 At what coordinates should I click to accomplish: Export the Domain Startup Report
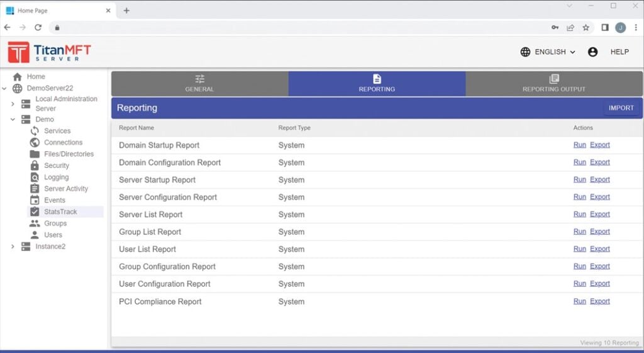[599, 145]
